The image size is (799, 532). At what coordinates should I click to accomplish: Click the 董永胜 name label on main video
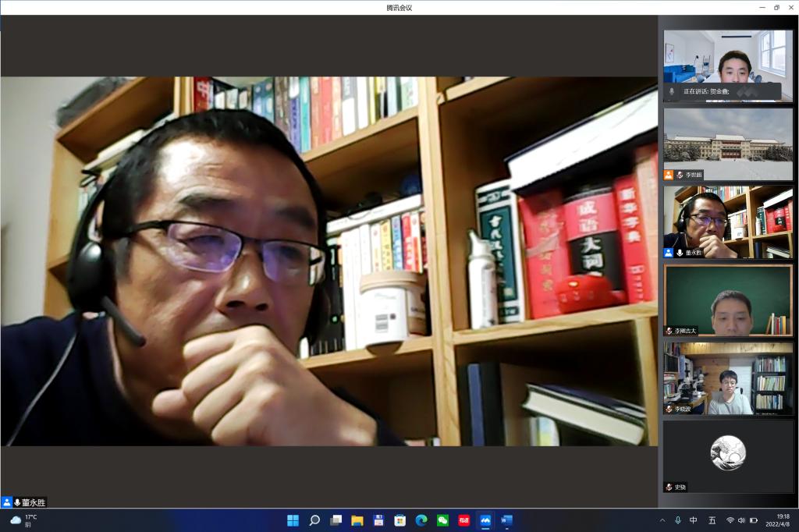(x=34, y=502)
